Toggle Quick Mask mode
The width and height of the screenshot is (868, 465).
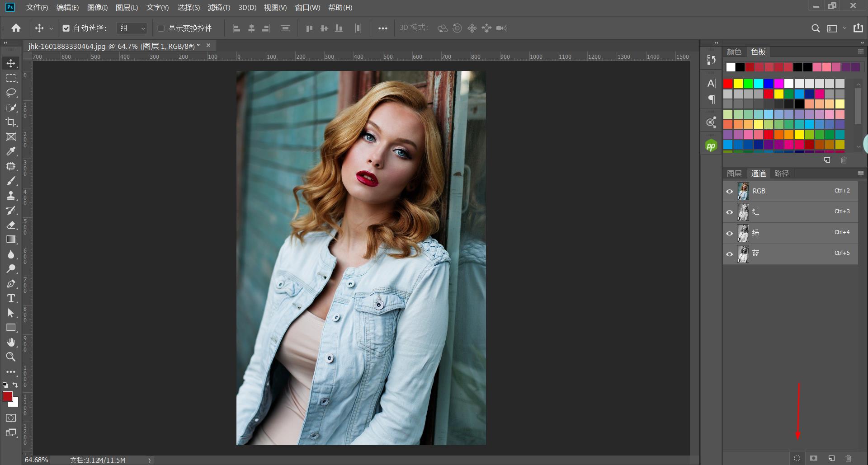11,418
